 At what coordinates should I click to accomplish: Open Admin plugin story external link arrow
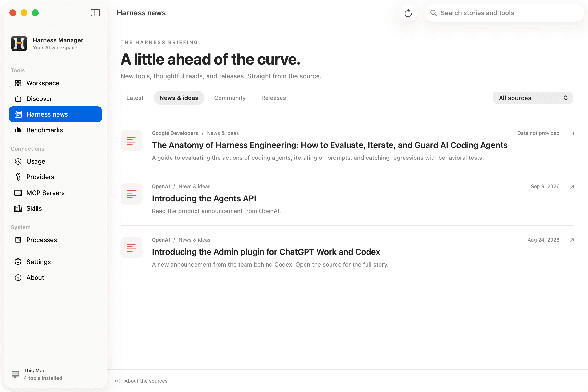click(572, 240)
